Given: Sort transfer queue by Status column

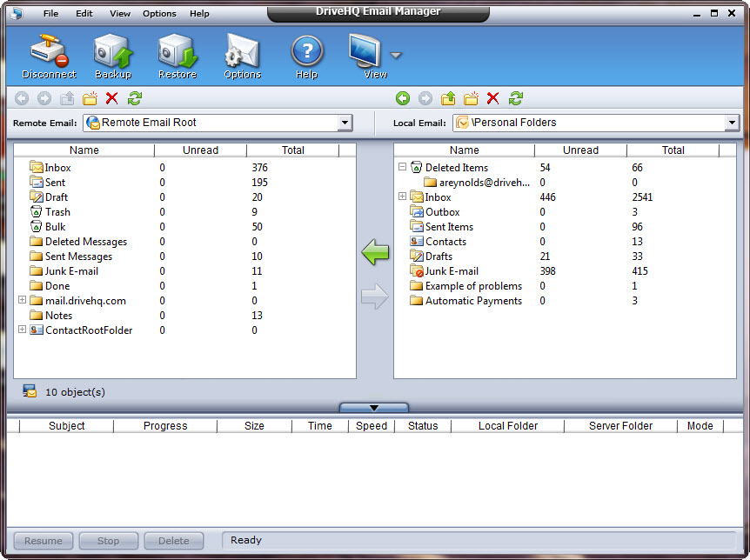Looking at the screenshot, I should 423,425.
